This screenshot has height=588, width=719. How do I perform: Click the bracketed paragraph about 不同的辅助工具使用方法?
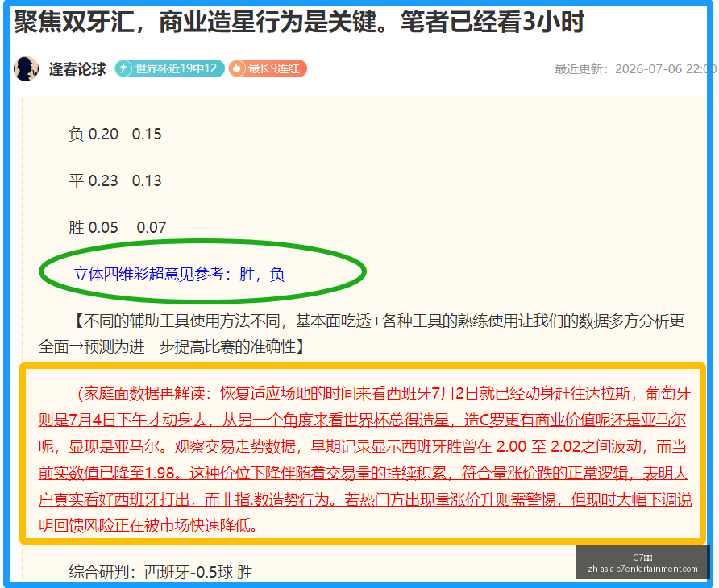(x=362, y=333)
